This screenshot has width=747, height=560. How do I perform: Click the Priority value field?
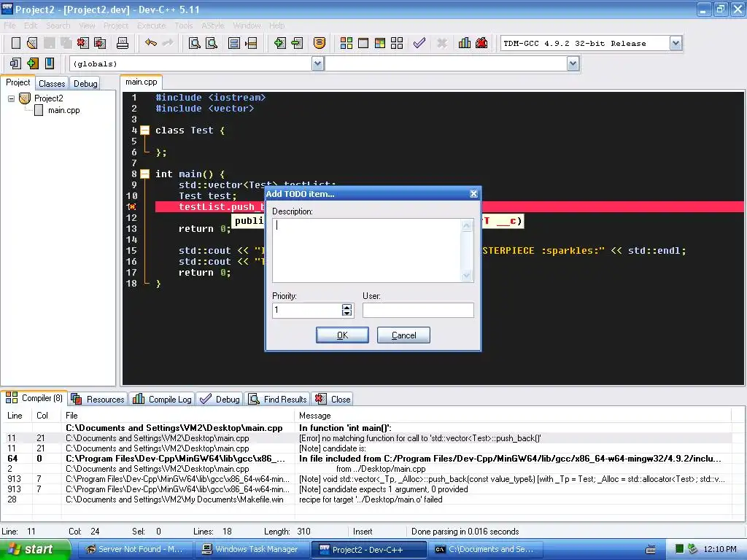[307, 310]
